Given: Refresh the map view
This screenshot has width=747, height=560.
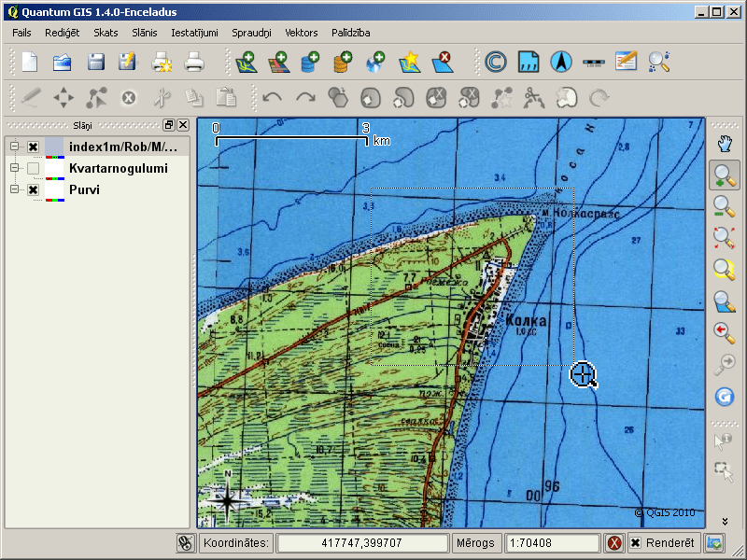Looking at the screenshot, I should tap(725, 397).
